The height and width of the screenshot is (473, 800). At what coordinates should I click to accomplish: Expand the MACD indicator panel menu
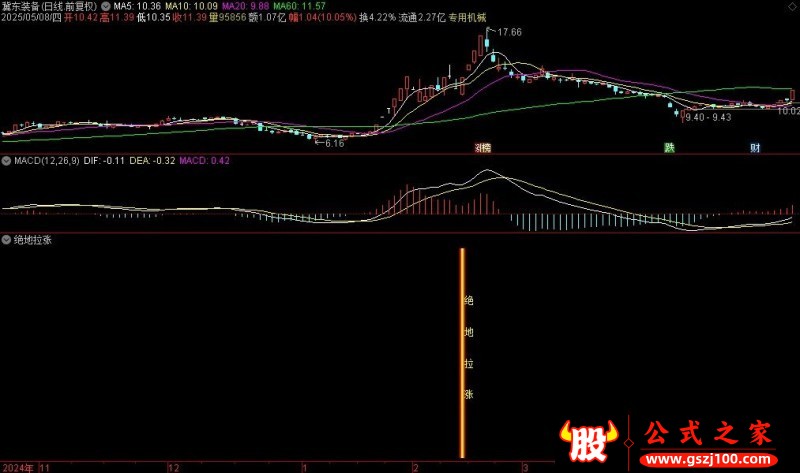[6, 161]
